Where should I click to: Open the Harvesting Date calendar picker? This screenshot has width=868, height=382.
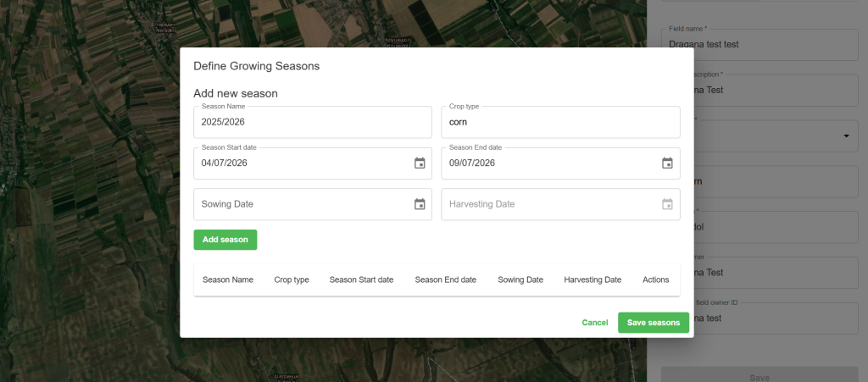click(667, 204)
